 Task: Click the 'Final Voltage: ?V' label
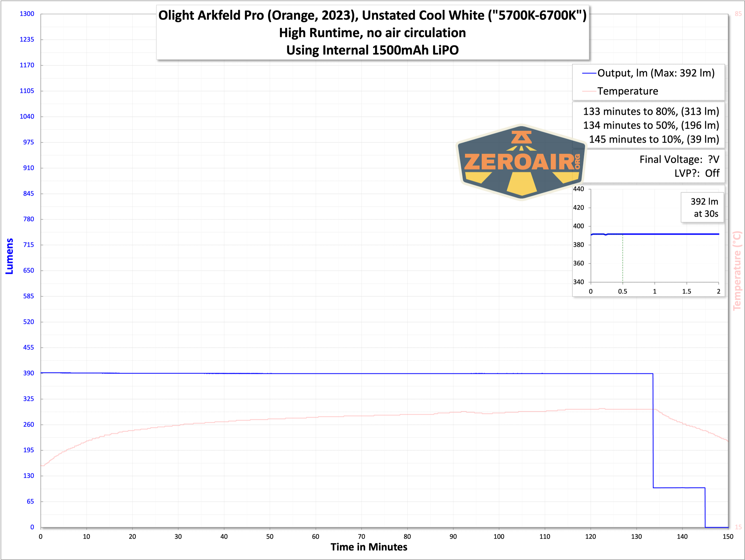[679, 160]
